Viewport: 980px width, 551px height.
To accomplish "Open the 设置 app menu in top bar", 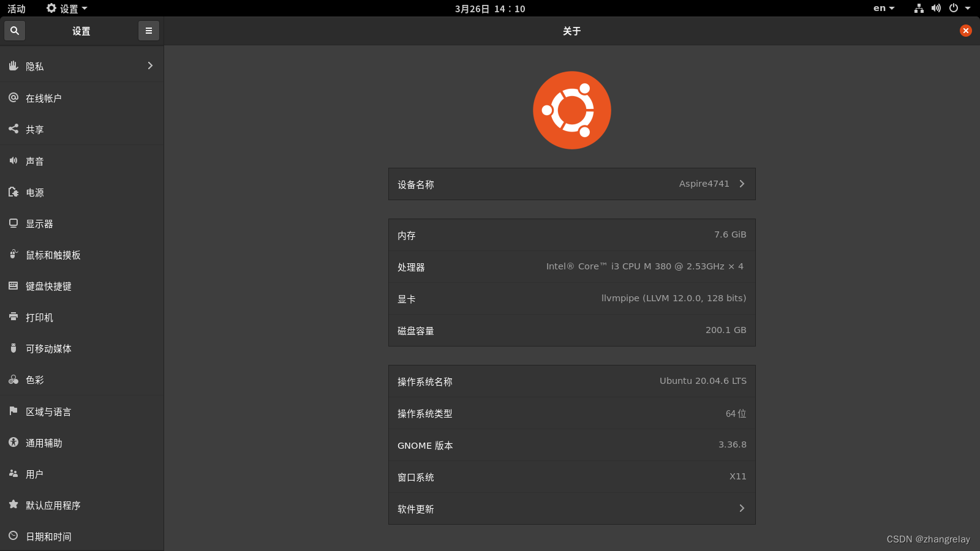I will [67, 9].
